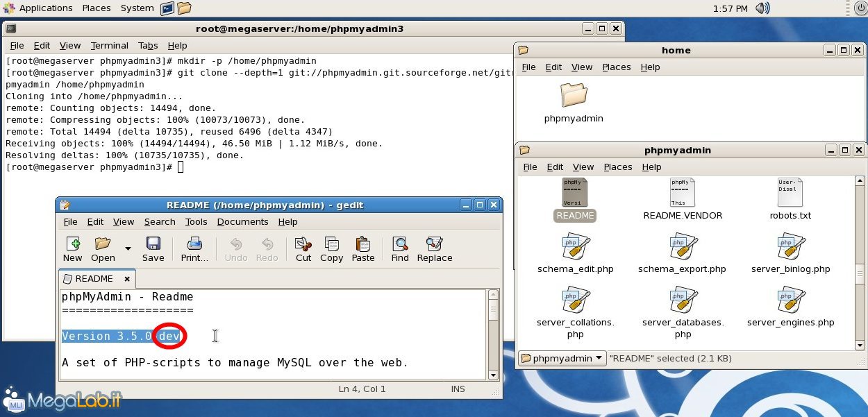Open Help menu in the phpmyadmin window
Screen dimensions: 868x417
pyautogui.click(x=651, y=167)
